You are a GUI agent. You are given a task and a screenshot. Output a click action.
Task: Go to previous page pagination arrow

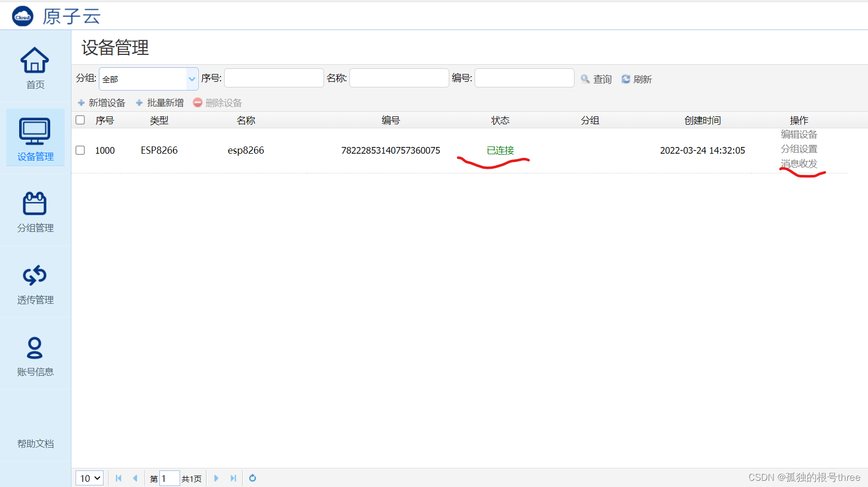click(x=135, y=478)
